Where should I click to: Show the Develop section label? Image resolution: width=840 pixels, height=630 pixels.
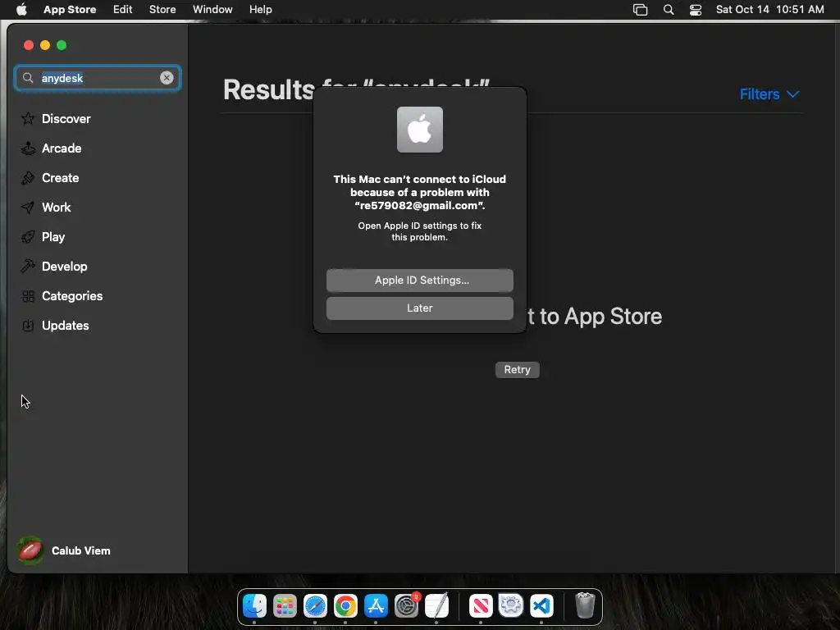coord(64,267)
